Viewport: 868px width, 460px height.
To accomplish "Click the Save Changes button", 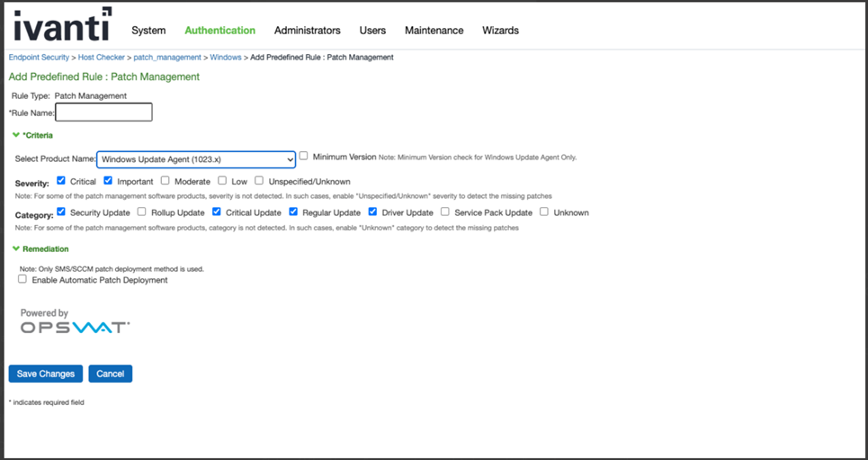I will point(46,374).
